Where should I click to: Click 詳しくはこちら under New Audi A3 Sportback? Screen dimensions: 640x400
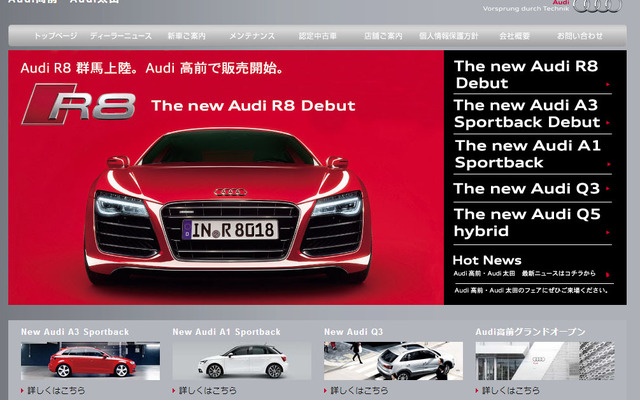[x=56, y=391]
